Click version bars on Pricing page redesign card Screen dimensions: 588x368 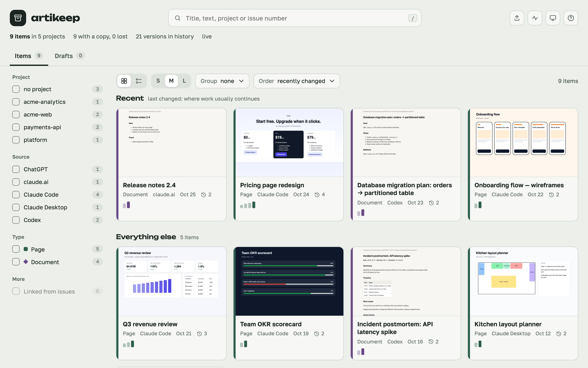[248, 205]
